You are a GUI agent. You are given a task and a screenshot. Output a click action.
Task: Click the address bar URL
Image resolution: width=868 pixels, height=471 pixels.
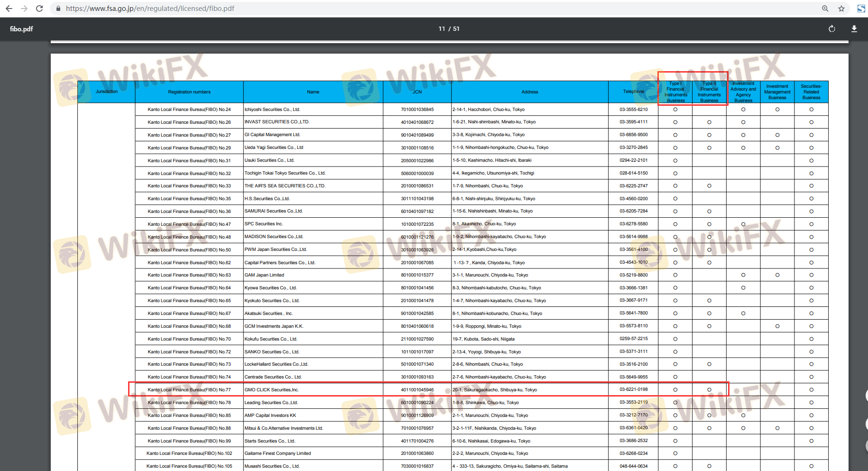[150, 9]
